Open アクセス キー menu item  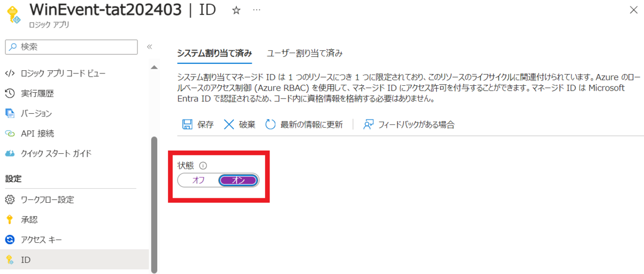pos(42,240)
